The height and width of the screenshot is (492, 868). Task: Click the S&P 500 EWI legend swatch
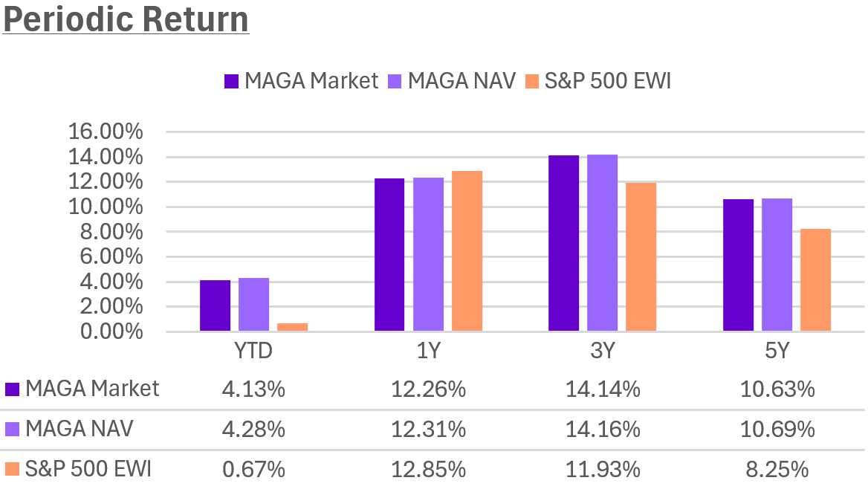pyautogui.click(x=533, y=81)
